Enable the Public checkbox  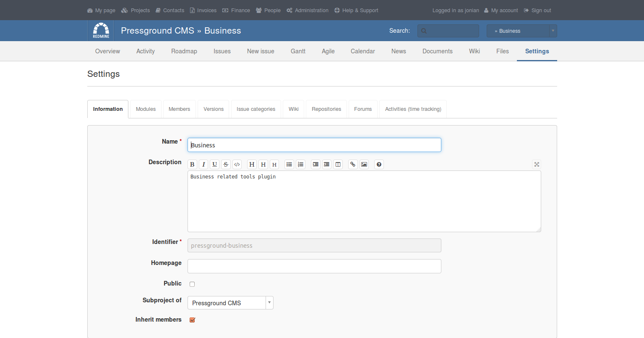pos(192,284)
